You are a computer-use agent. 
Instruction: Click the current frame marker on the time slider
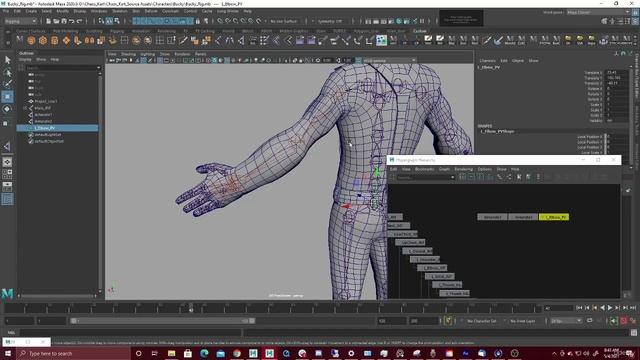pyautogui.click(x=191, y=308)
